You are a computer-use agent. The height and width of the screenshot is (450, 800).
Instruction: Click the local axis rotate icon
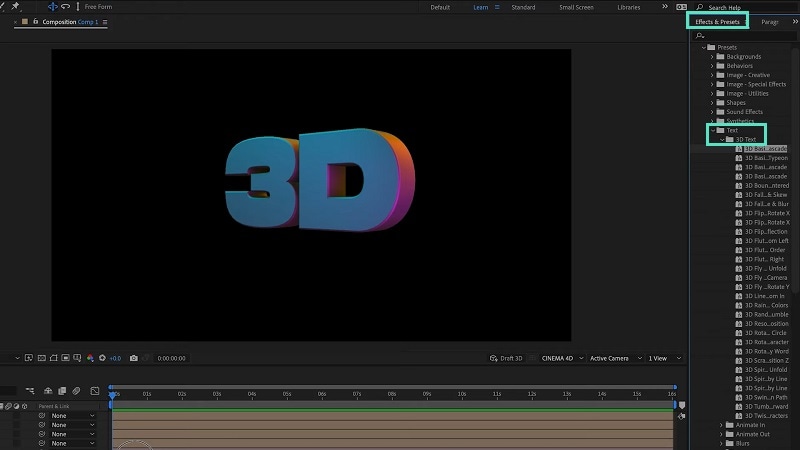point(65,7)
